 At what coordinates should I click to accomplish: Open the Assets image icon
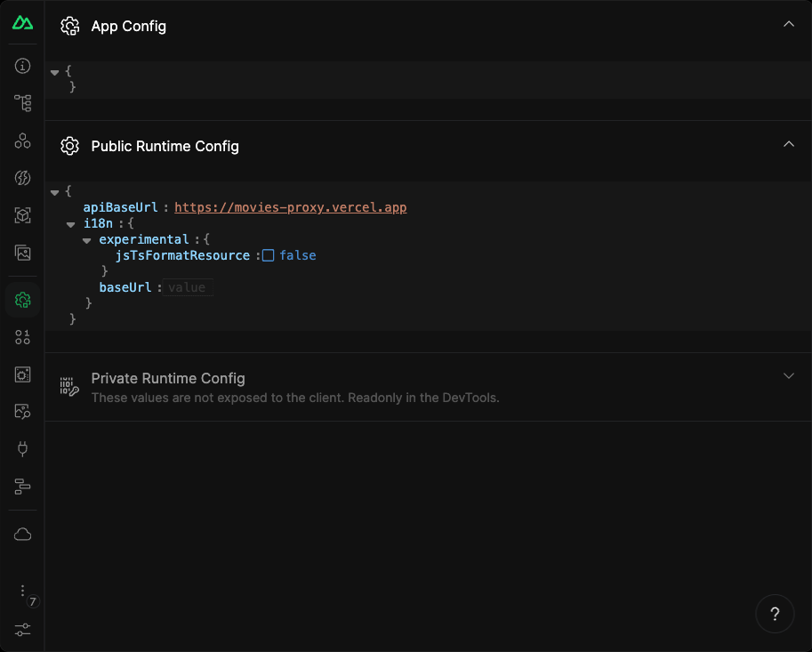pyautogui.click(x=22, y=253)
